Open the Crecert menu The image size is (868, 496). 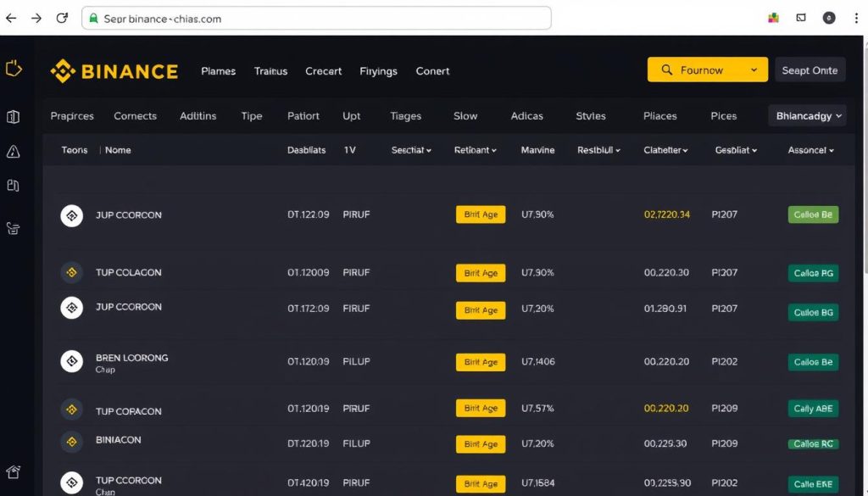pyautogui.click(x=323, y=71)
